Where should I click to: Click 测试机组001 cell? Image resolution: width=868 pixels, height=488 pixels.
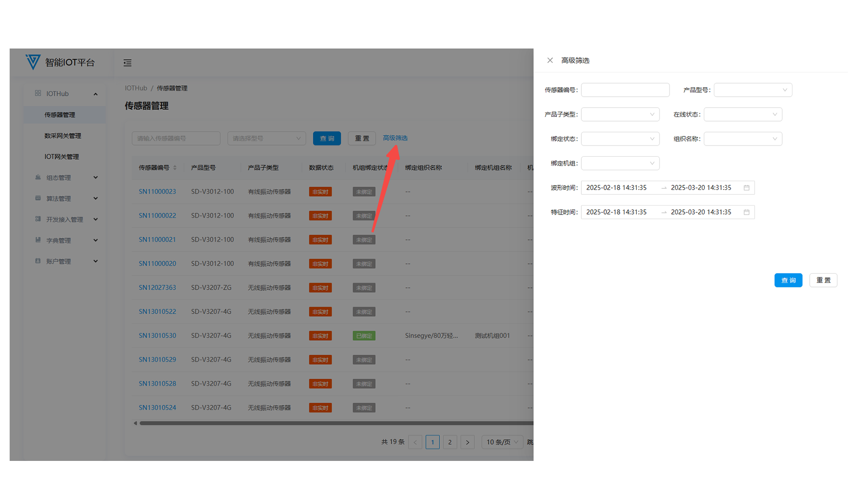[492, 336]
